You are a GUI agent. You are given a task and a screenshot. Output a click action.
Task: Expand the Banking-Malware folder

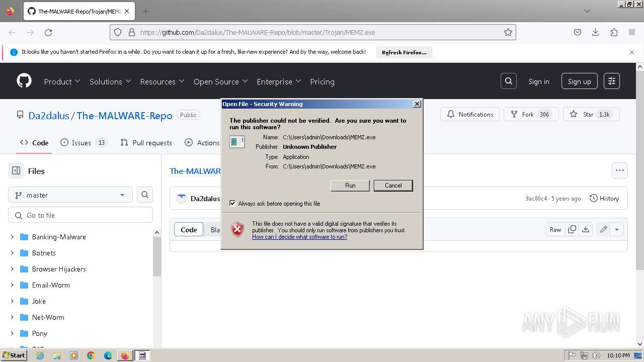coord(12,237)
